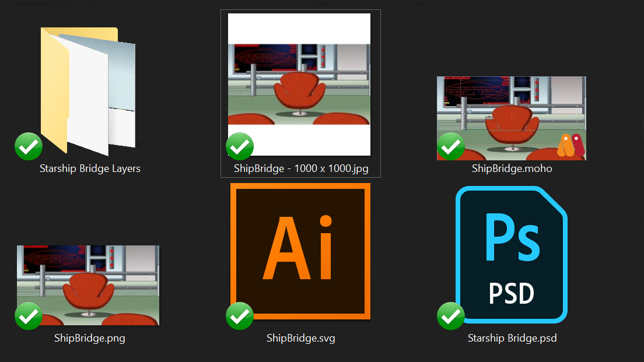Viewport: 644px width, 362px height.
Task: Click the "Starship Bridge.psd" filename label
Action: (512, 338)
